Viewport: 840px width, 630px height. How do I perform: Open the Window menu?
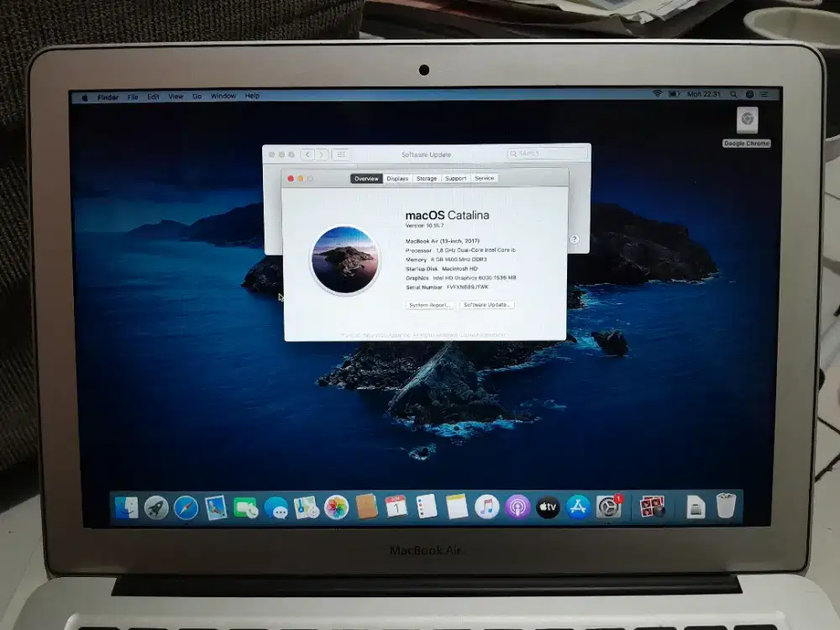coord(223,96)
